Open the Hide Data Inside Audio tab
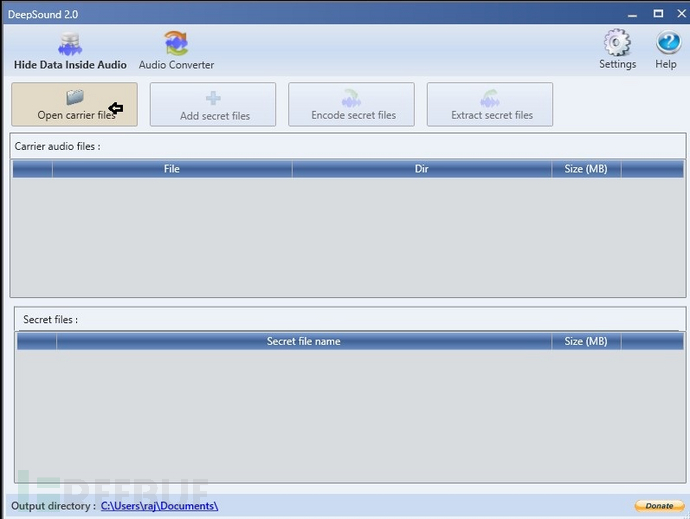Viewport: 690px width, 519px height. (70, 51)
